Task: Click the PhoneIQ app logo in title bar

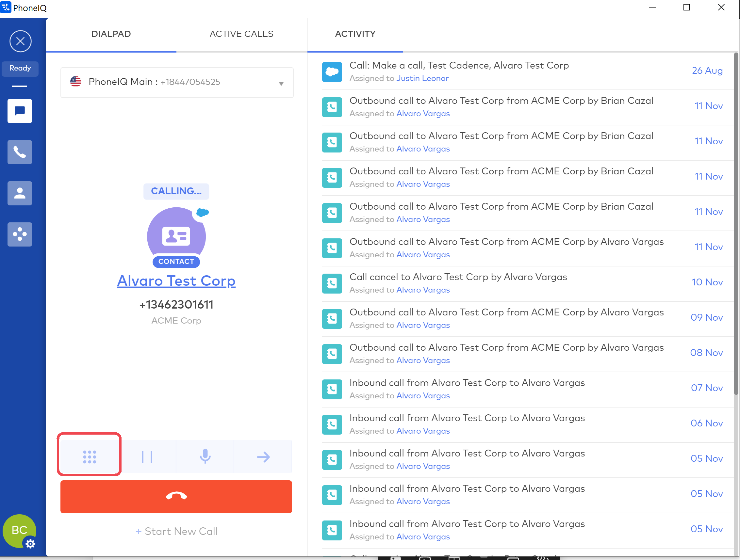Action: [6, 7]
